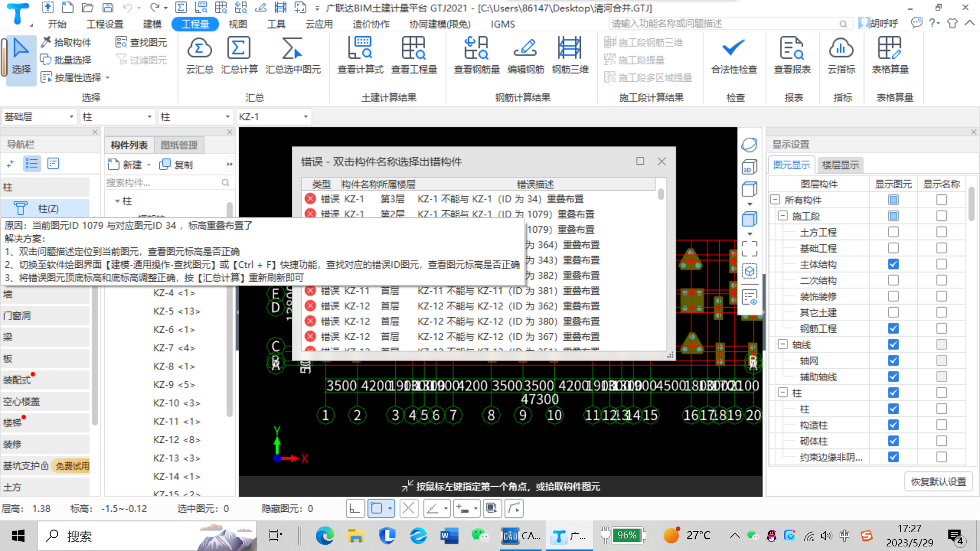980x551 pixels.
Task: Select 墙 category in navigation bar
Action: pos(46,294)
